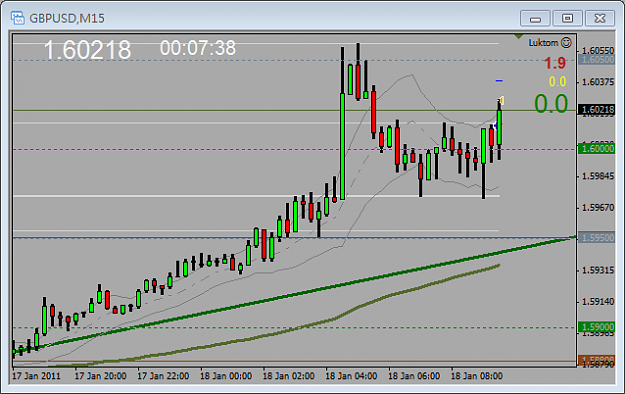Click the 1.59315 price scale value
The width and height of the screenshot is (625, 394).
598,270
